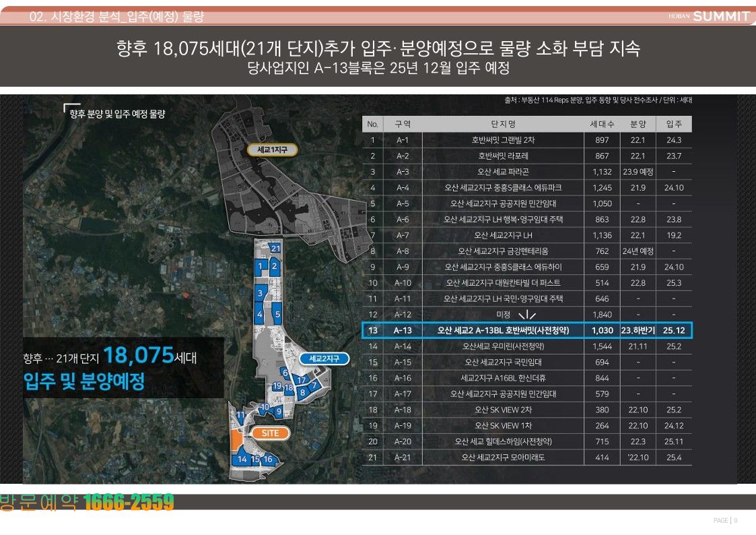Select the row '오산 세교2지구 LH' in A-7
Image resolution: width=756 pixels, height=535 pixels.
point(527,235)
